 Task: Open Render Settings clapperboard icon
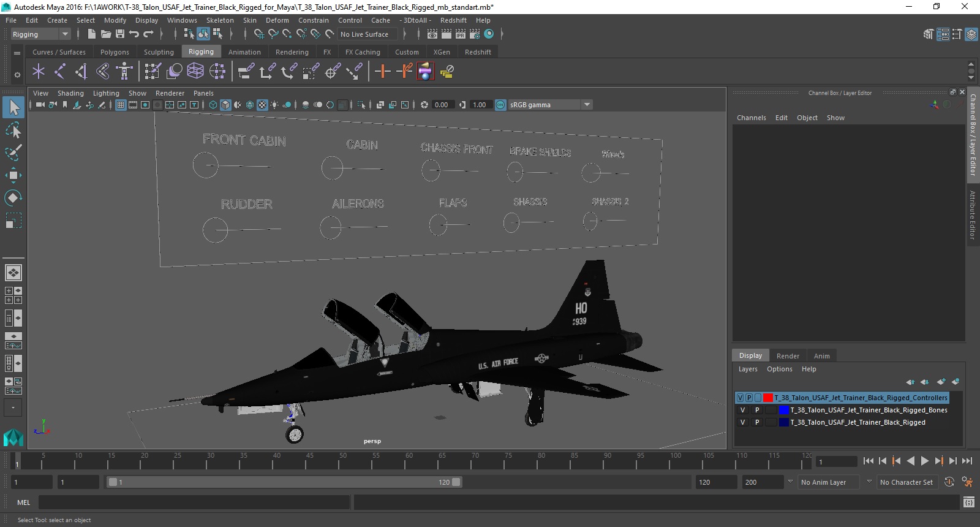[x=475, y=34]
